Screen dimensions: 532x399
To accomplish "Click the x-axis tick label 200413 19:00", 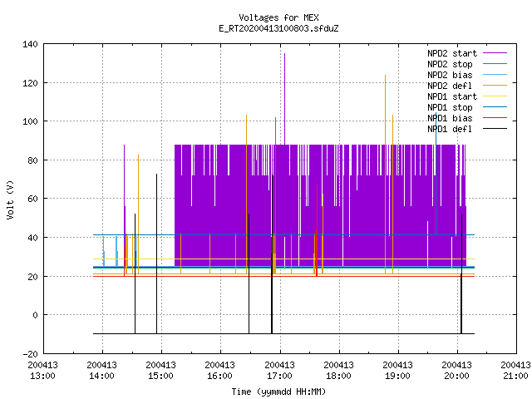I will 397,371.
